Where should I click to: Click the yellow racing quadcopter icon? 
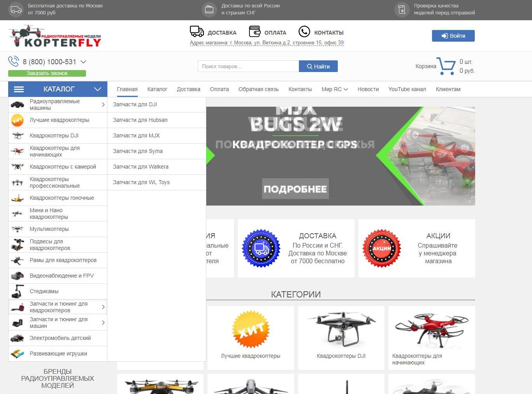coord(18,198)
